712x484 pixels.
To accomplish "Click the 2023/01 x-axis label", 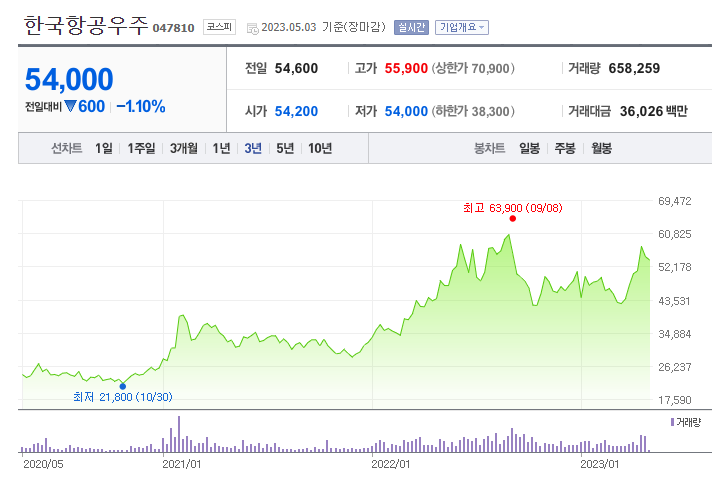I will [x=599, y=464].
